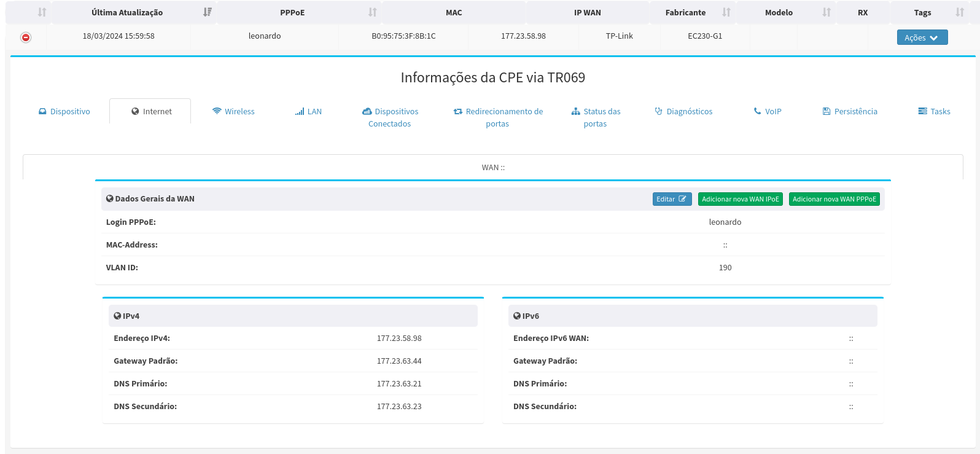Click Gateway Padrão value 177.23.63.44
980x454 pixels.
pyautogui.click(x=399, y=361)
